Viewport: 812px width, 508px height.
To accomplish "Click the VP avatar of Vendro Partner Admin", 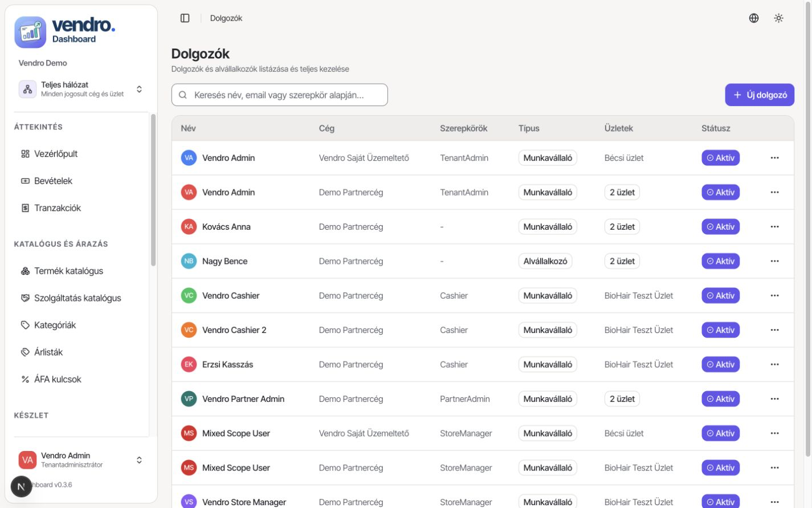I will (189, 399).
